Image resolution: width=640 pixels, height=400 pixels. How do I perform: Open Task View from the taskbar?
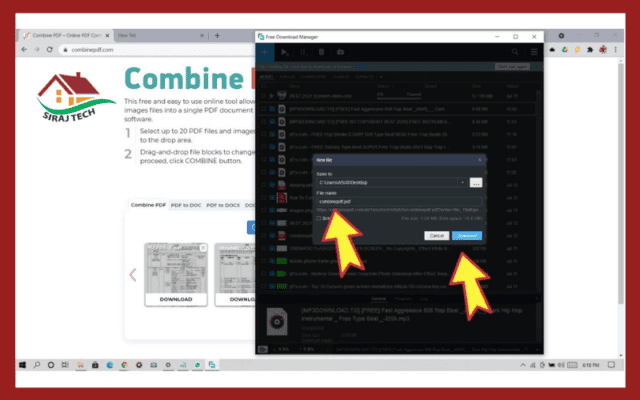65,365
